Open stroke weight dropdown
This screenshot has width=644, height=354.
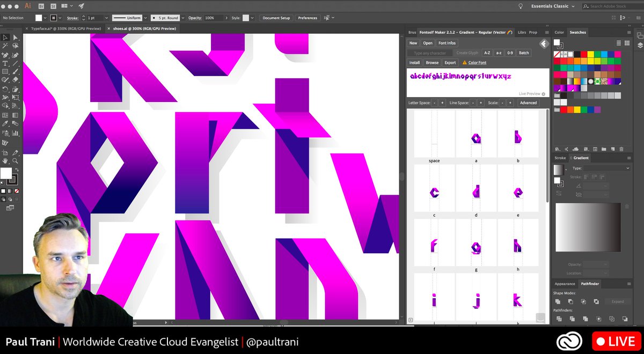(106, 18)
